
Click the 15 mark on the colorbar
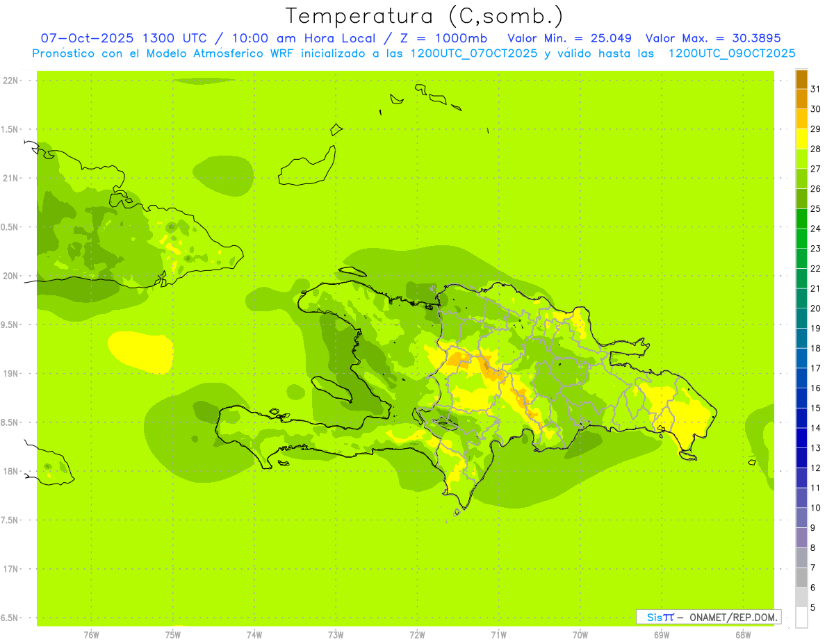coord(815,408)
